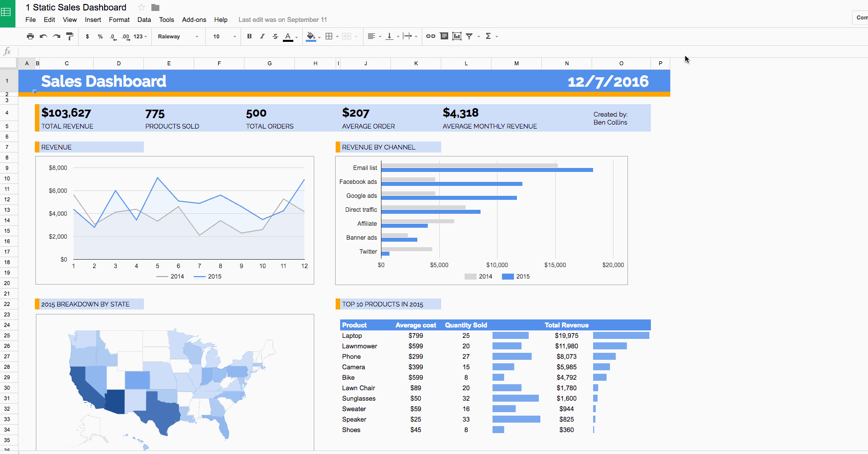Open the Add-ons menu
This screenshot has height=454, width=868.
pyautogui.click(x=194, y=20)
